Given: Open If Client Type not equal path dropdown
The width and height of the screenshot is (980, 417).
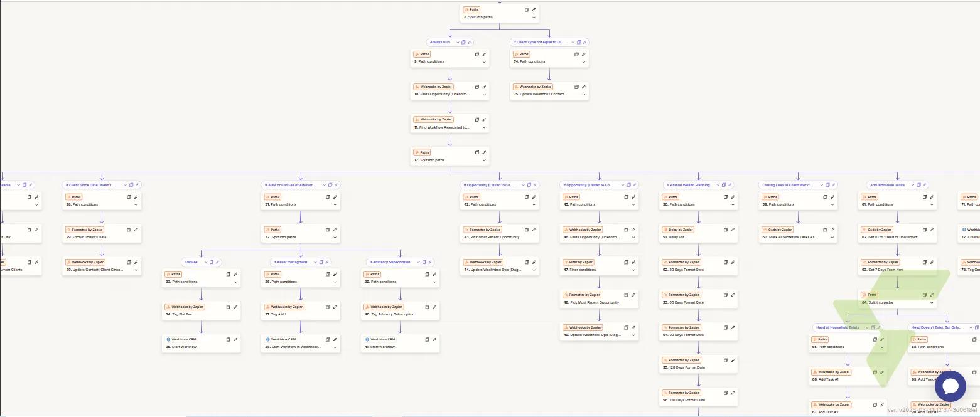Looking at the screenshot, I should point(571,42).
